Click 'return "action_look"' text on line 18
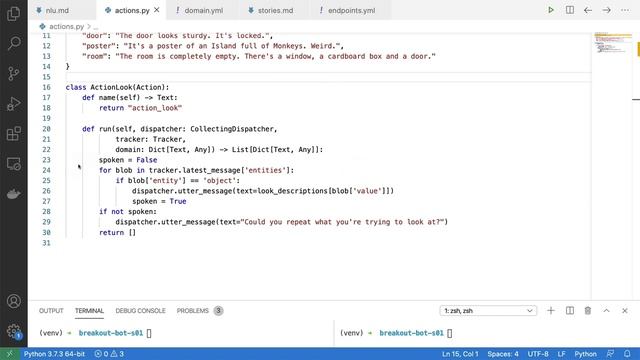 pos(140,108)
